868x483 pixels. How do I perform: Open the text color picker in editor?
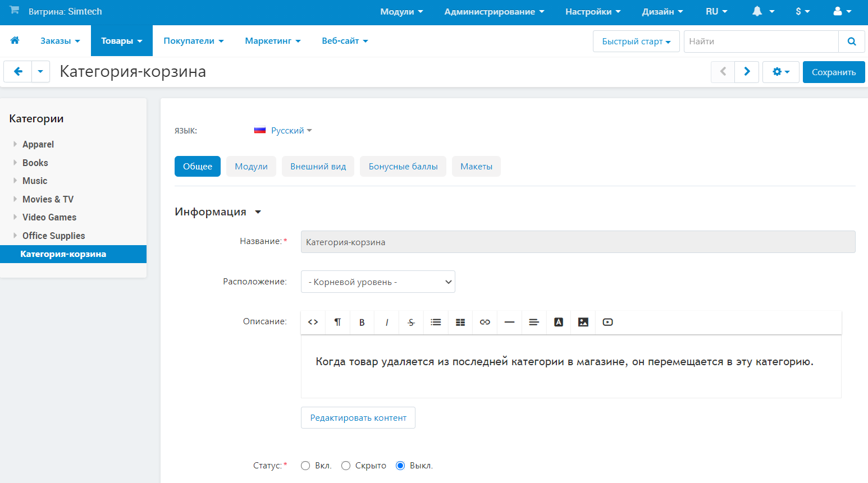559,322
